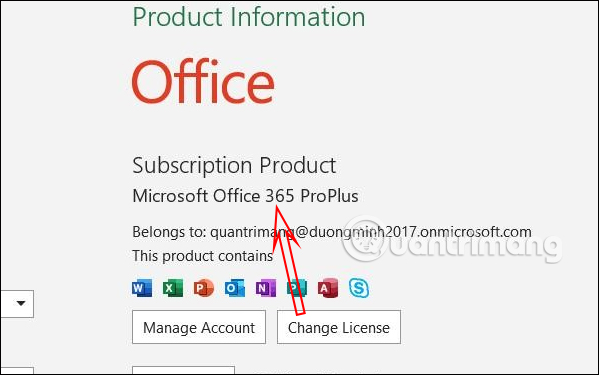Click the Access app icon
599x375 pixels.
[x=328, y=288]
